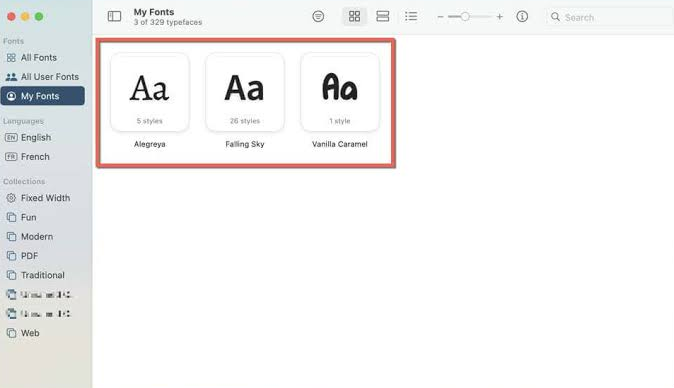Click the '1 style' label
The width and height of the screenshot is (674, 388).
coord(340,121)
